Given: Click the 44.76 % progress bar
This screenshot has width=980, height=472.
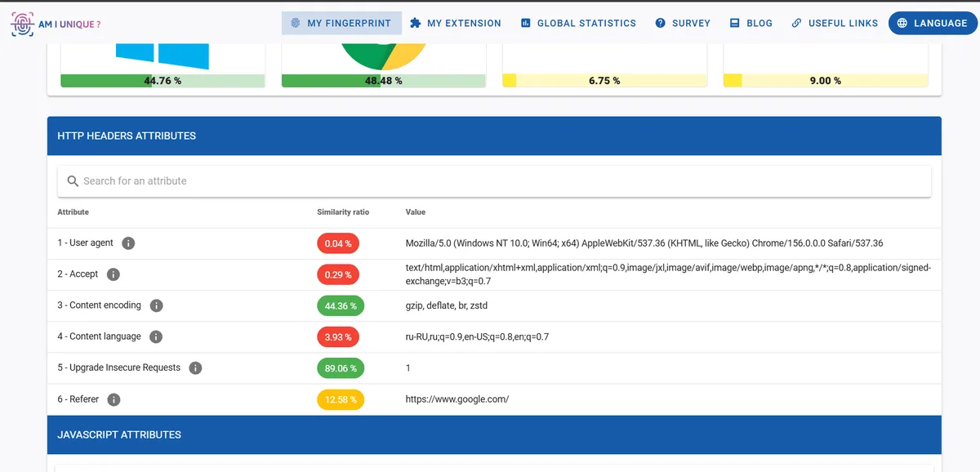Looking at the screenshot, I should (x=163, y=81).
